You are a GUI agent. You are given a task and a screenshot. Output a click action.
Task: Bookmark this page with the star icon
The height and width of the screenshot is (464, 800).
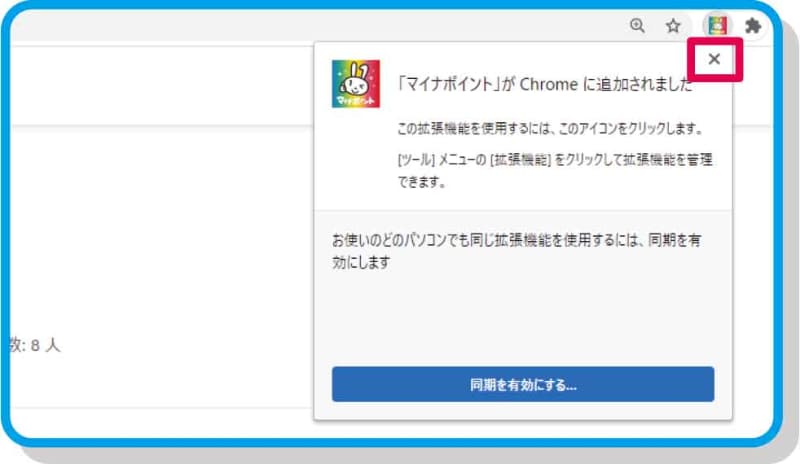pos(673,26)
